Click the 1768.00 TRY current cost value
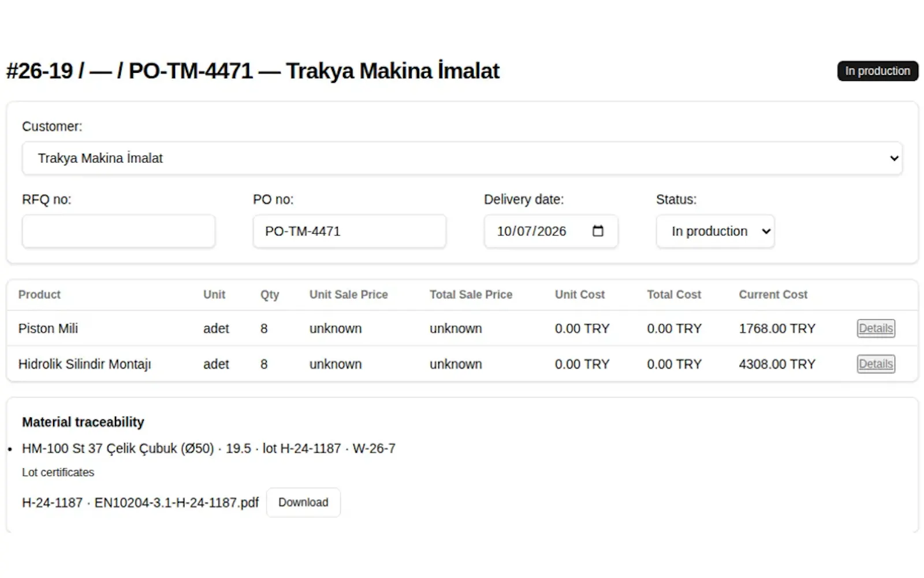924x578 pixels. (x=777, y=328)
